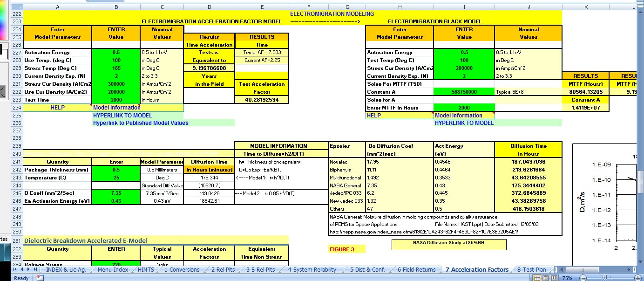Select Use Temp value 100 cell
This screenshot has height=281, width=644.
pyautogui.click(x=116, y=61)
